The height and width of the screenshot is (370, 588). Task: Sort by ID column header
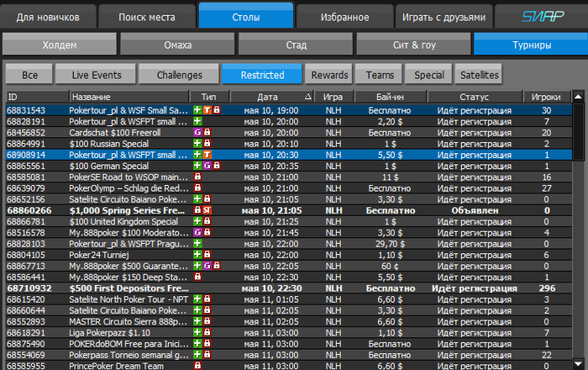(x=38, y=97)
